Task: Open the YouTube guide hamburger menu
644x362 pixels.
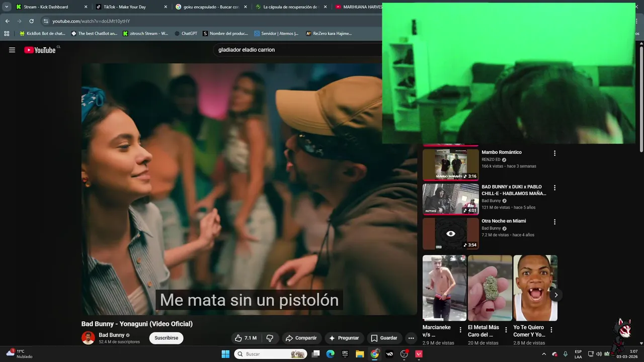Action: [x=12, y=50]
